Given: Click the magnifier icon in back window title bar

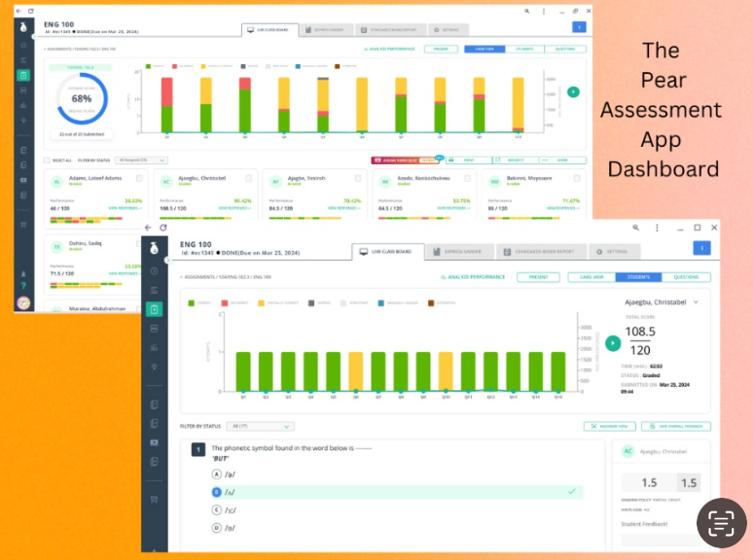Looking at the screenshot, I should [527, 11].
